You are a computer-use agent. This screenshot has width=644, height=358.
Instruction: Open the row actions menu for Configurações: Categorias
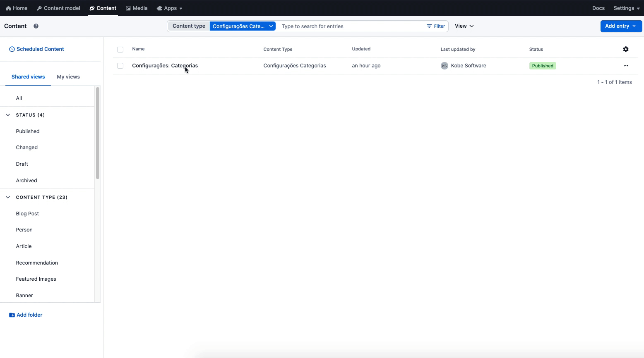[625, 65]
